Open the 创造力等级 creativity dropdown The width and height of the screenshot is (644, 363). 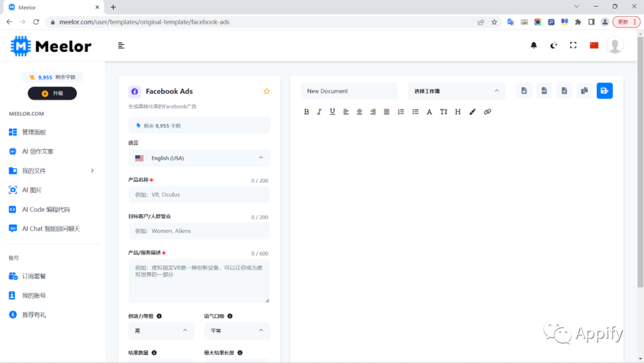[161, 331]
